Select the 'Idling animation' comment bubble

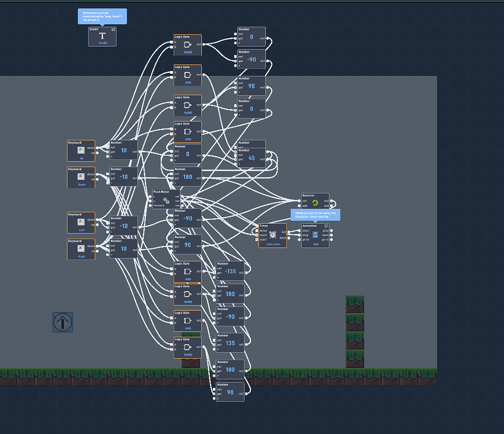pyautogui.click(x=315, y=215)
